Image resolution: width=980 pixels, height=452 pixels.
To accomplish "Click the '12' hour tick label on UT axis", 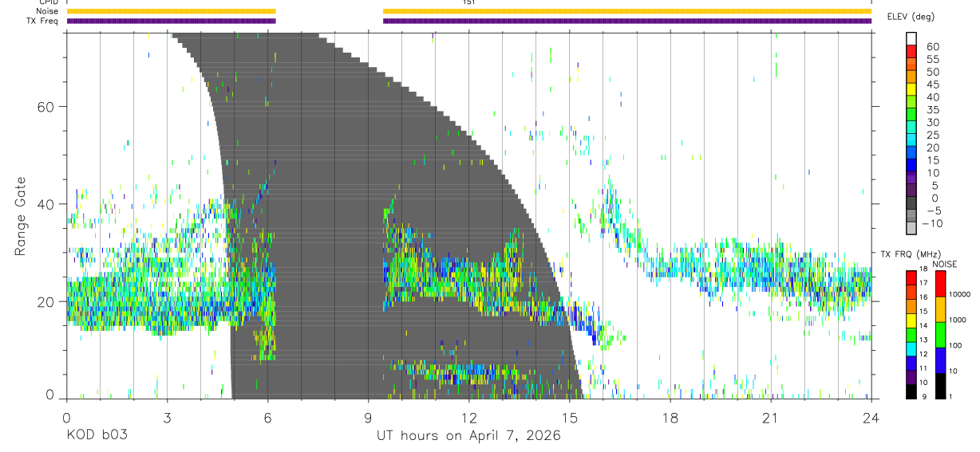I will pyautogui.click(x=468, y=417).
